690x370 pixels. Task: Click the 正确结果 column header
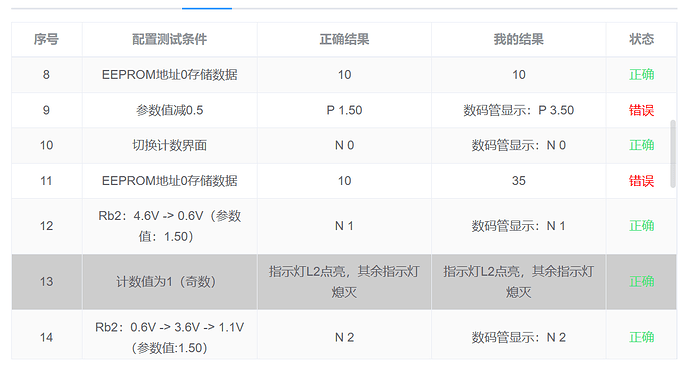[x=344, y=40]
